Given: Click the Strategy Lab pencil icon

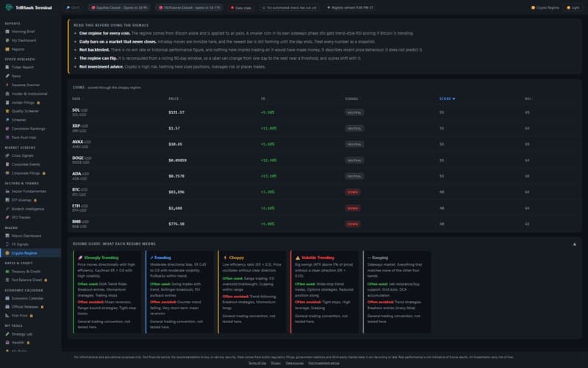Looking at the screenshot, I should point(7,334).
